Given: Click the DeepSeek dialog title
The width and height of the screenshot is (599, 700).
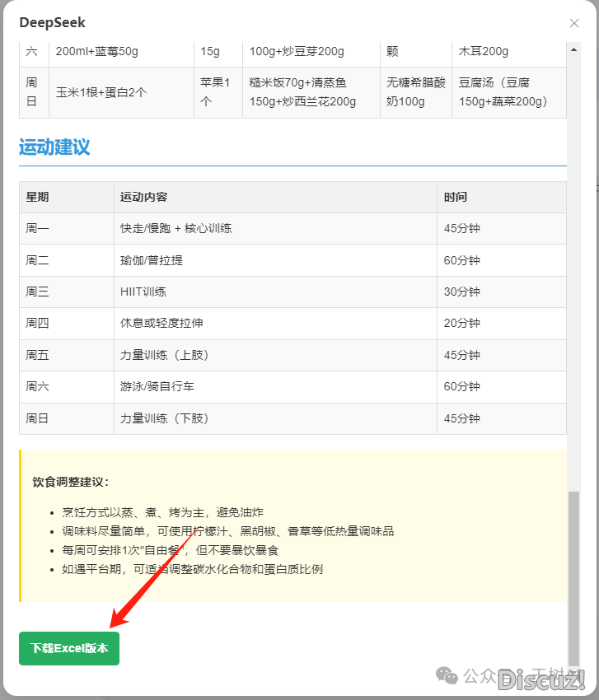Looking at the screenshot, I should [52, 22].
